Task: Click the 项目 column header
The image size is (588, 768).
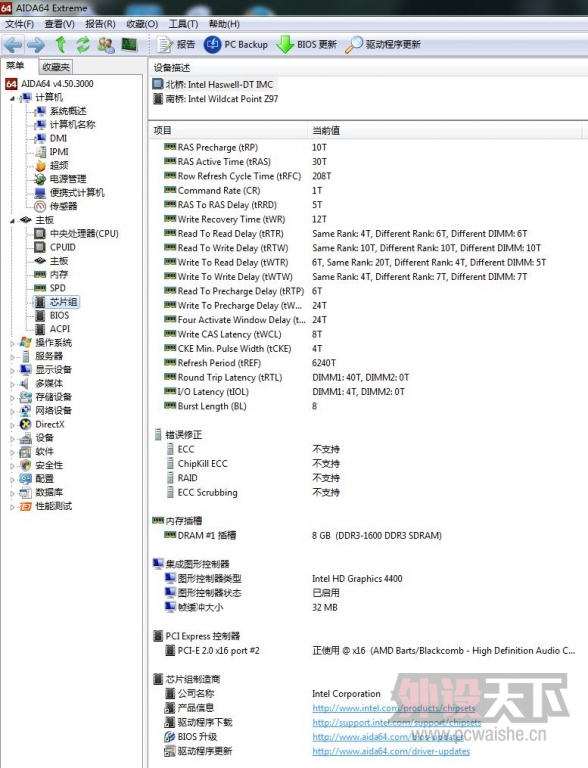Action: 228,130
